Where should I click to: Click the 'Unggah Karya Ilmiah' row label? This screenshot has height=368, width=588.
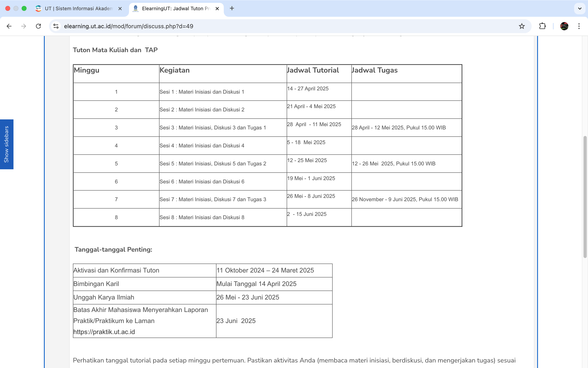pos(104,297)
